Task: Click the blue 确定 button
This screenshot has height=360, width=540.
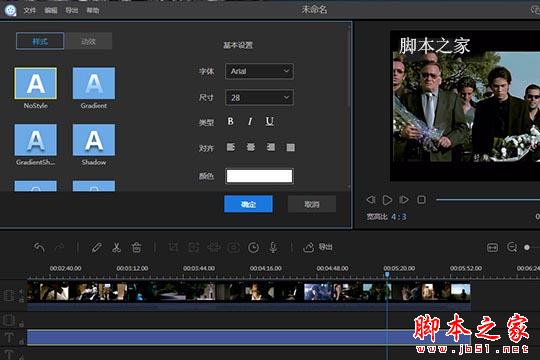Action: (x=248, y=204)
